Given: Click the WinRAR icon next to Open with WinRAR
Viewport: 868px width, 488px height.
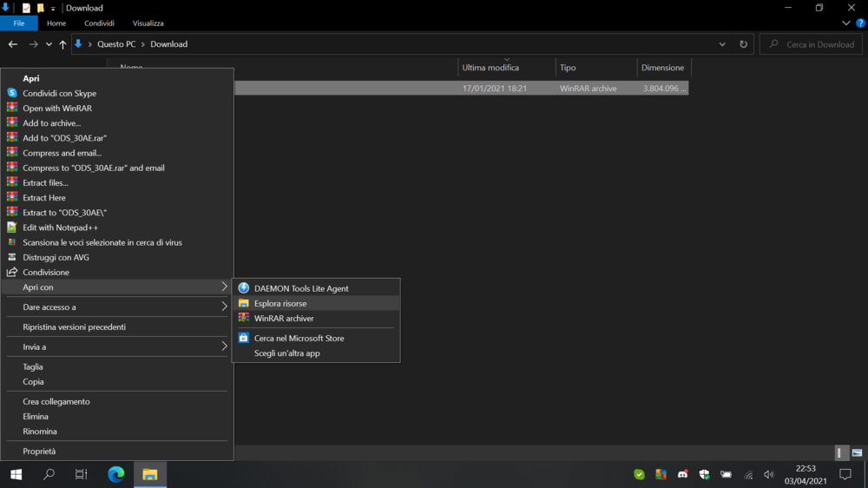Looking at the screenshot, I should pos(11,108).
